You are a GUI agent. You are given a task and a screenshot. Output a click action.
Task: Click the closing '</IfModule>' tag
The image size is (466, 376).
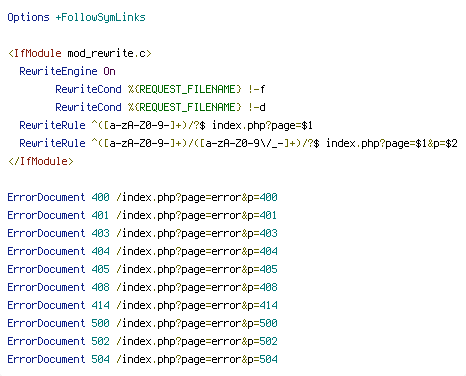click(x=41, y=161)
